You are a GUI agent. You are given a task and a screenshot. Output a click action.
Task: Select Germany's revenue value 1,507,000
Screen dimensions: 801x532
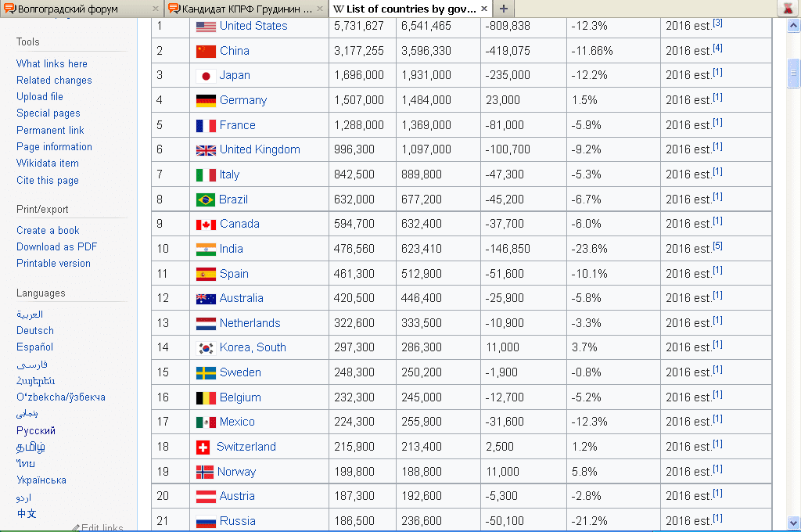(359, 100)
